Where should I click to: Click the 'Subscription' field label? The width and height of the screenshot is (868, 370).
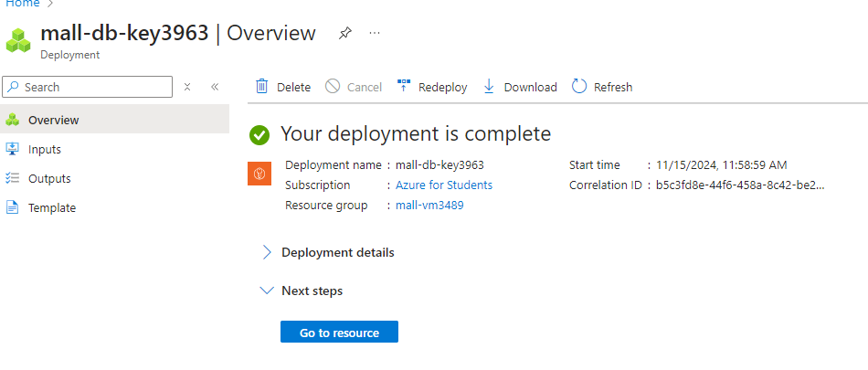point(318,185)
